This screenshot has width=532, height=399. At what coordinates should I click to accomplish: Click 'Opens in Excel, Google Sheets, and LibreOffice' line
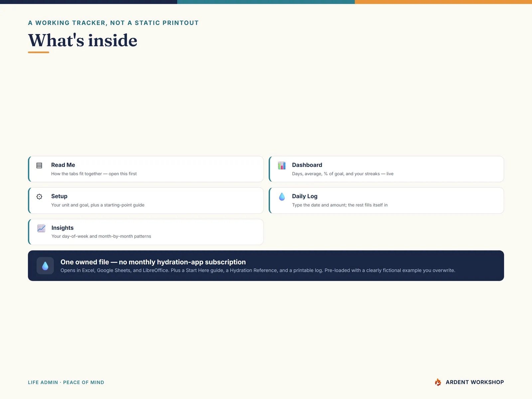pos(258,270)
